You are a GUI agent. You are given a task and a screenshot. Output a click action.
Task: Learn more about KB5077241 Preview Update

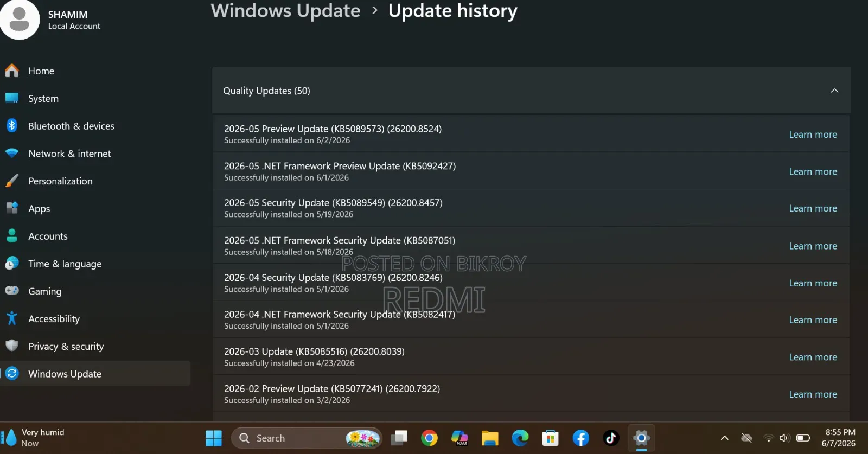(x=813, y=394)
